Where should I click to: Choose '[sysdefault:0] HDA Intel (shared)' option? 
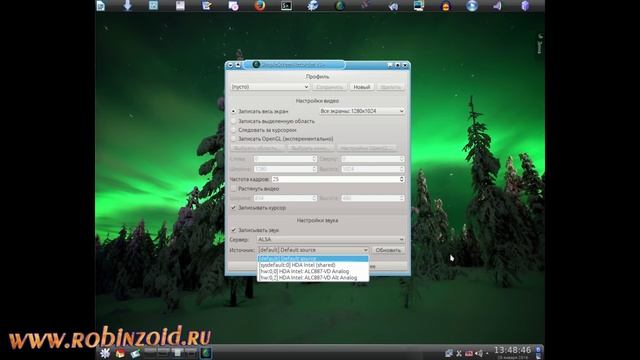(x=313, y=265)
